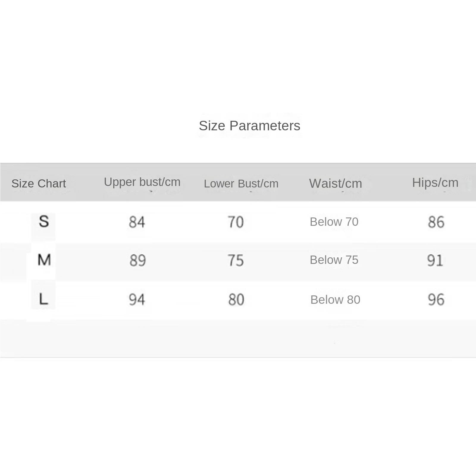Select the Size Chart header cell

tap(39, 184)
